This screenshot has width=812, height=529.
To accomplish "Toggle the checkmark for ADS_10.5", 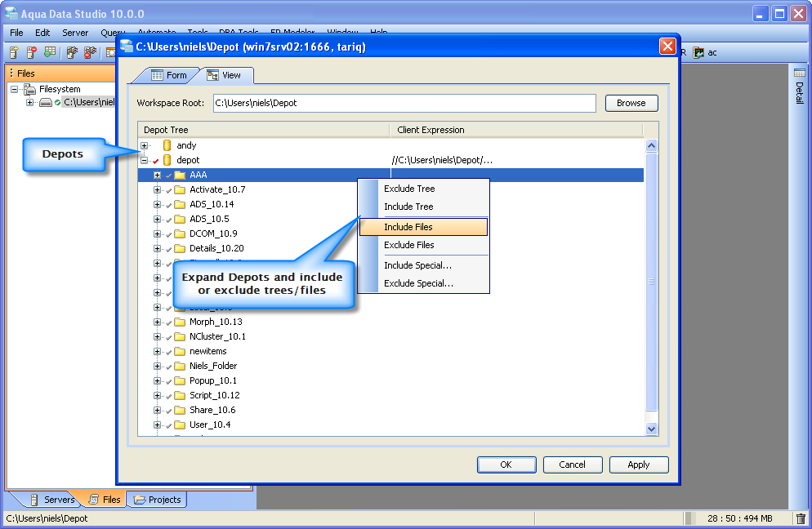I will click(168, 220).
